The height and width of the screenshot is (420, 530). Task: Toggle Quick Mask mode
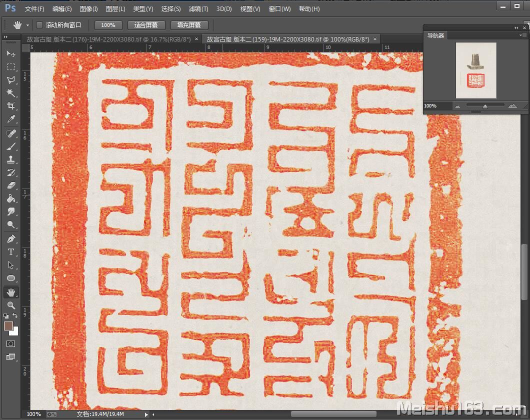click(11, 344)
